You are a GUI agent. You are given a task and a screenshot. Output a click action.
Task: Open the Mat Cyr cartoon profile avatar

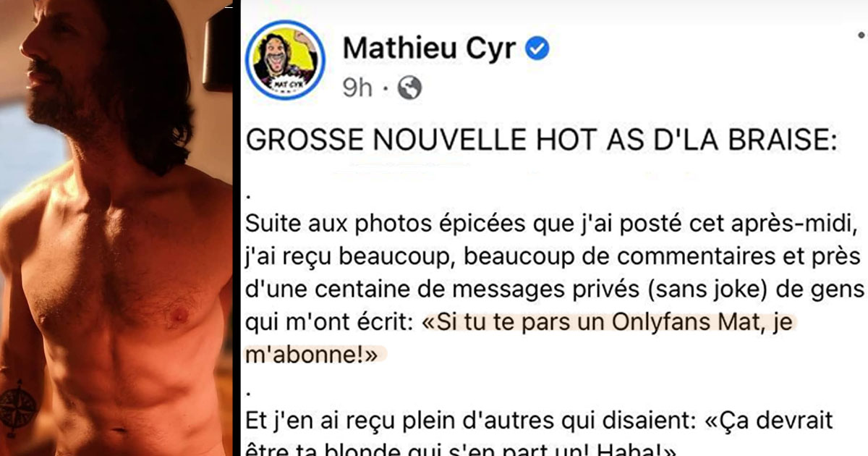[x=286, y=60]
